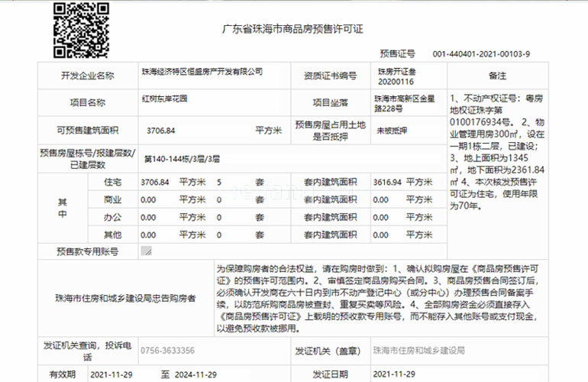The image size is (588, 382).
Task: Click the 发证机关查询，投诉电话 label
Action: coord(88,351)
